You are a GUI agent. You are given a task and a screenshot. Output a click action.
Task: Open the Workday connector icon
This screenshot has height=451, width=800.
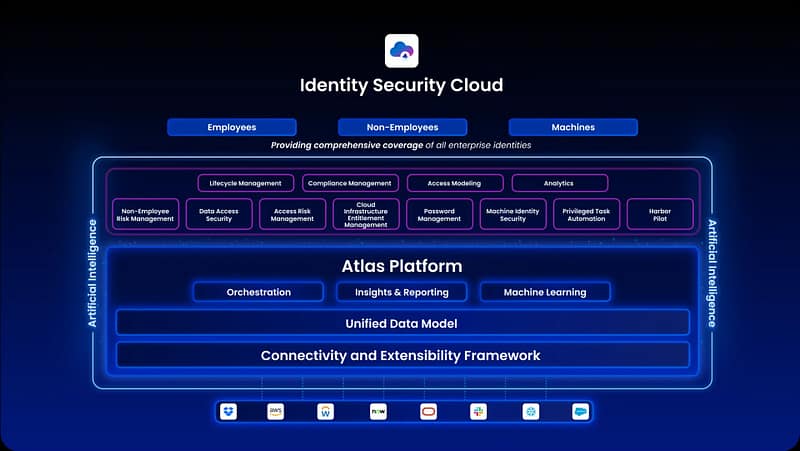[325, 411]
